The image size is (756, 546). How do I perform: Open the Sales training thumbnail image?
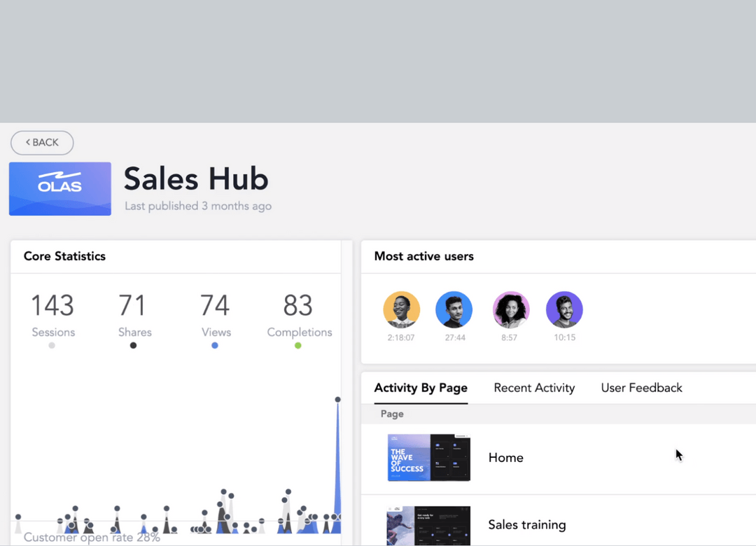[x=428, y=526]
